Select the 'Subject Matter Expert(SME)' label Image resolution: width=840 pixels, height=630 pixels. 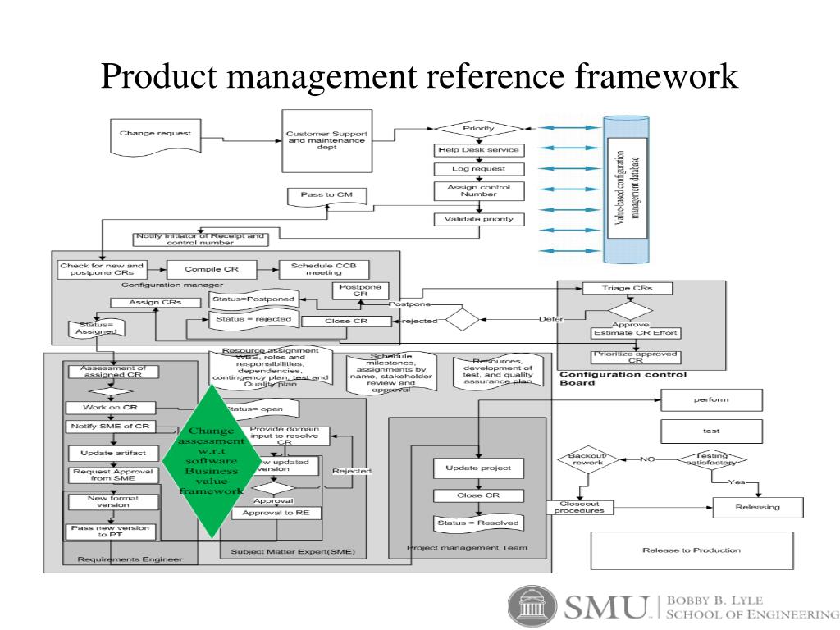[x=293, y=552]
